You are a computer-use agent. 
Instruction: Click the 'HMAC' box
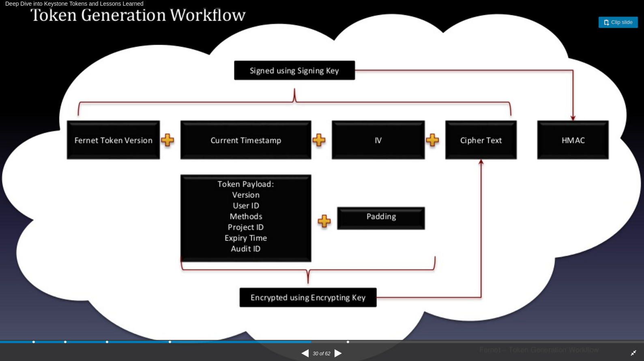coord(573,140)
